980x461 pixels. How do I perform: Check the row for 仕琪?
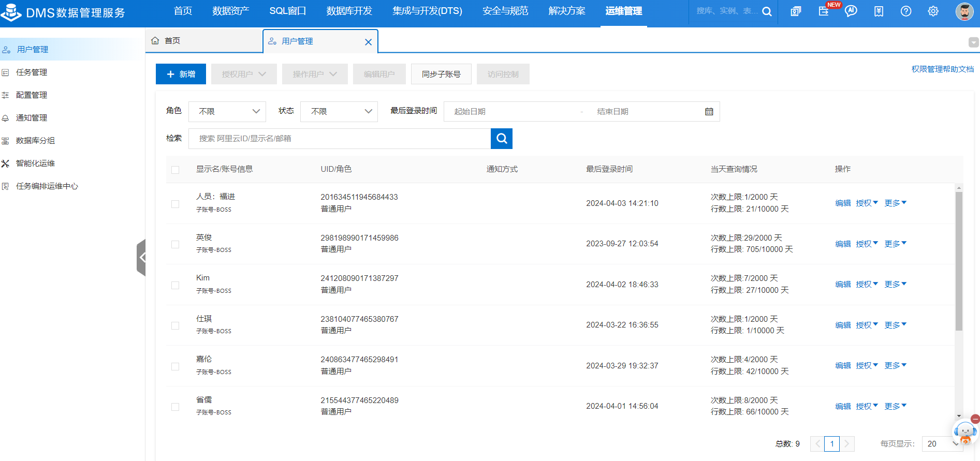coord(175,325)
